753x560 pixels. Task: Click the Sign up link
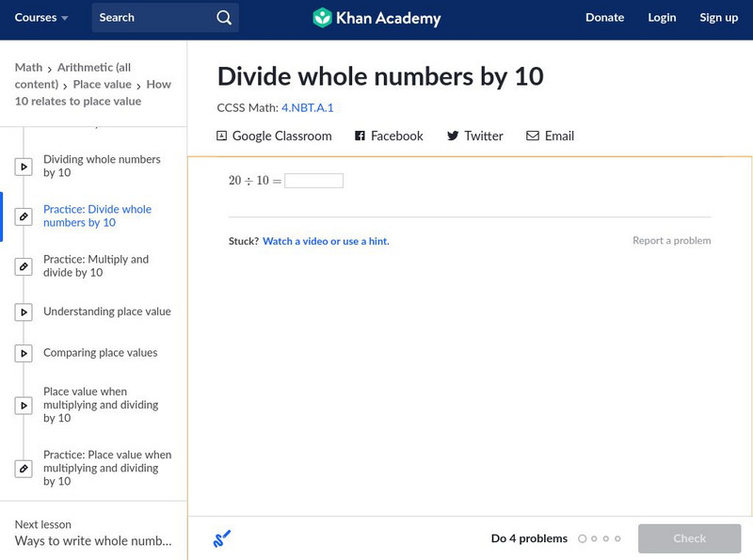[718, 18]
